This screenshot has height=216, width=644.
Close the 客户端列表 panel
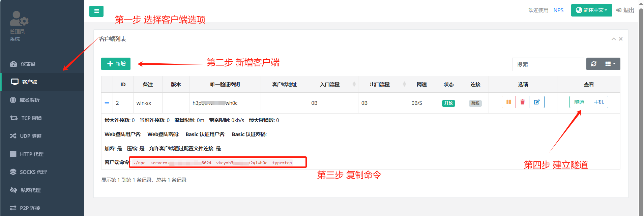pos(621,39)
